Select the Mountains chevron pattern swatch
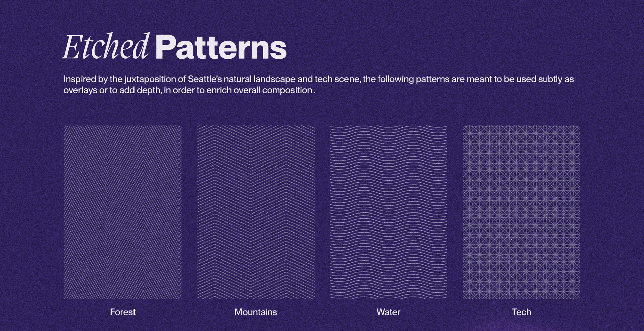This screenshot has width=644, height=331. (x=256, y=212)
